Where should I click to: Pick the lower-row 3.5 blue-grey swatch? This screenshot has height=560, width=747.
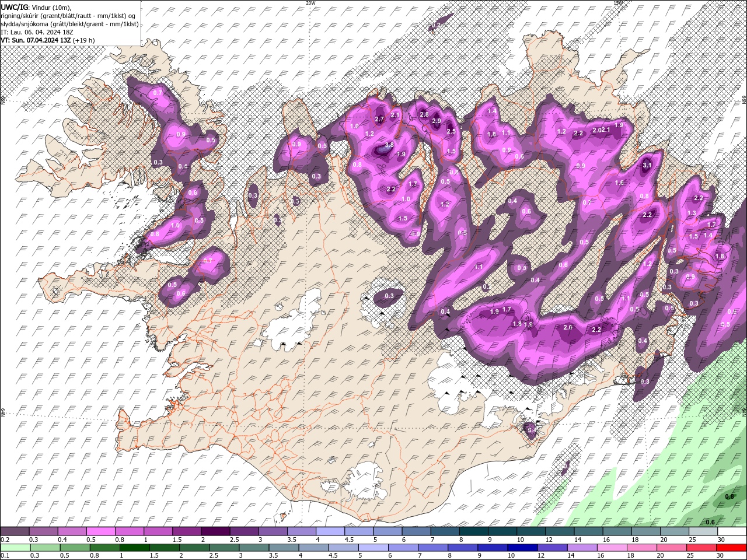[x=284, y=548]
